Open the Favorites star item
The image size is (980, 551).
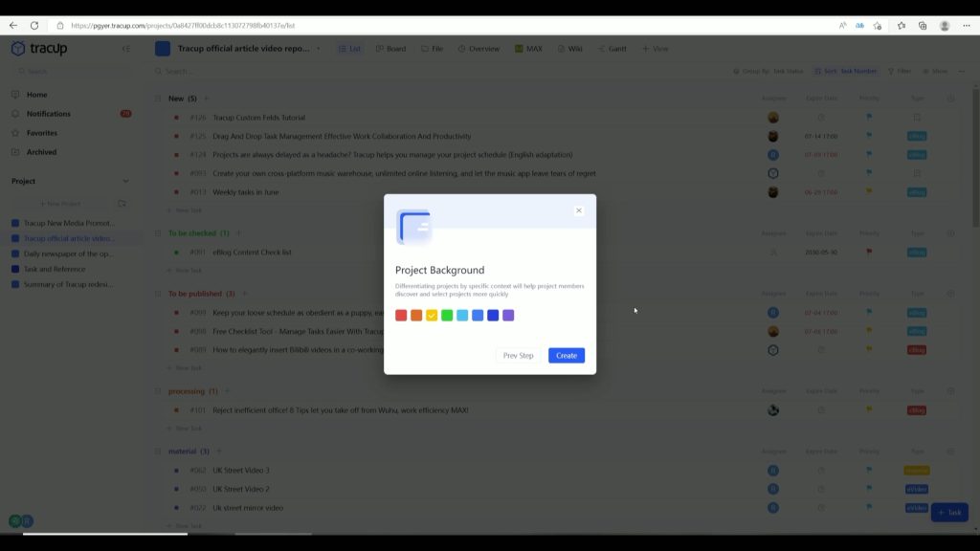[x=41, y=133]
